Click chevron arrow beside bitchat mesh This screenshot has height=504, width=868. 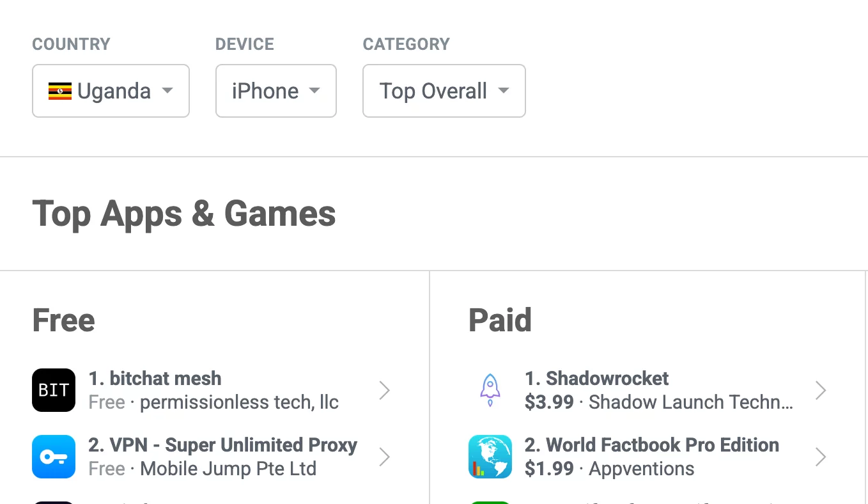point(384,390)
